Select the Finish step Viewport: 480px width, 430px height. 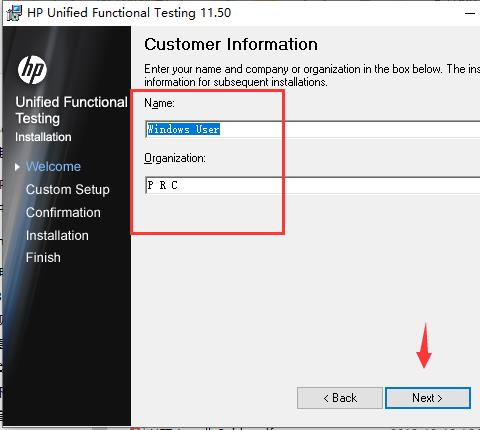click(x=43, y=257)
